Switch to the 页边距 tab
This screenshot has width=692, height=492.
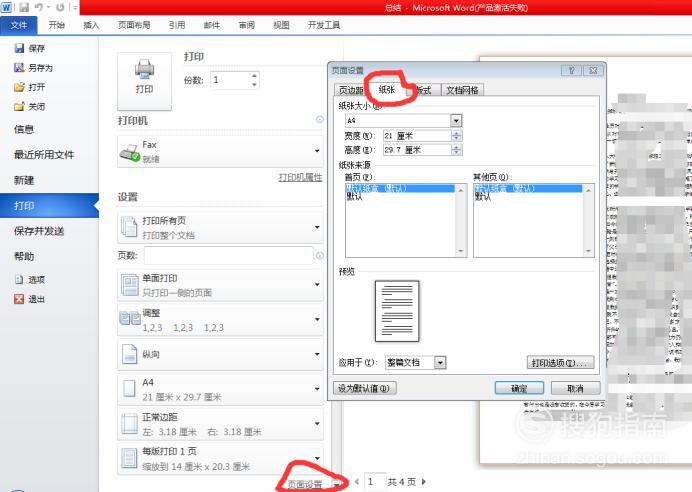(351, 90)
